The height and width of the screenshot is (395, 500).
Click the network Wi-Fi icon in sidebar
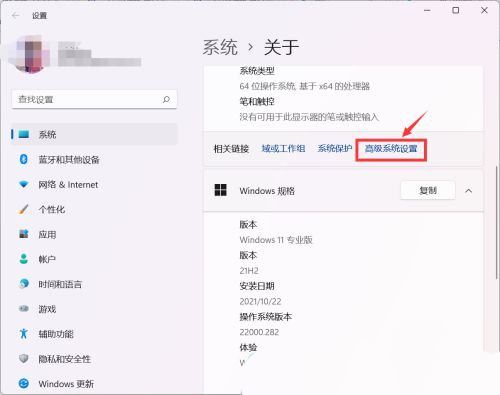pyautogui.click(x=24, y=184)
